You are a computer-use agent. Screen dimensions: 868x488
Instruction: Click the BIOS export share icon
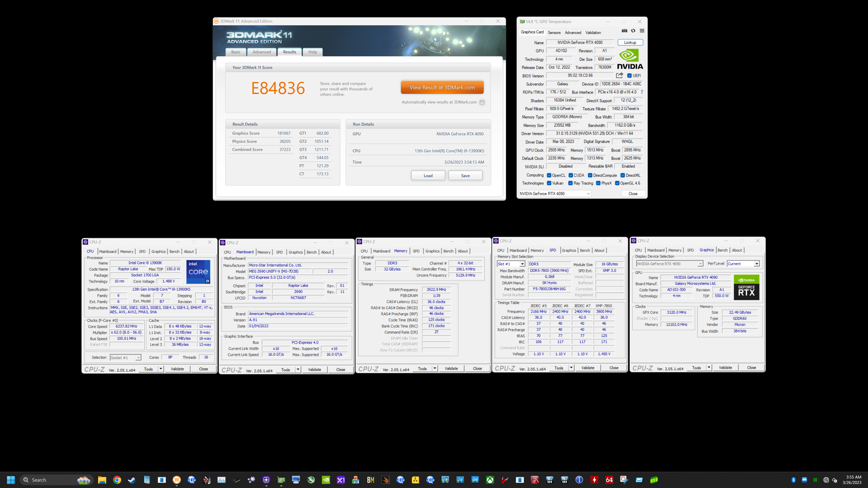tap(619, 75)
